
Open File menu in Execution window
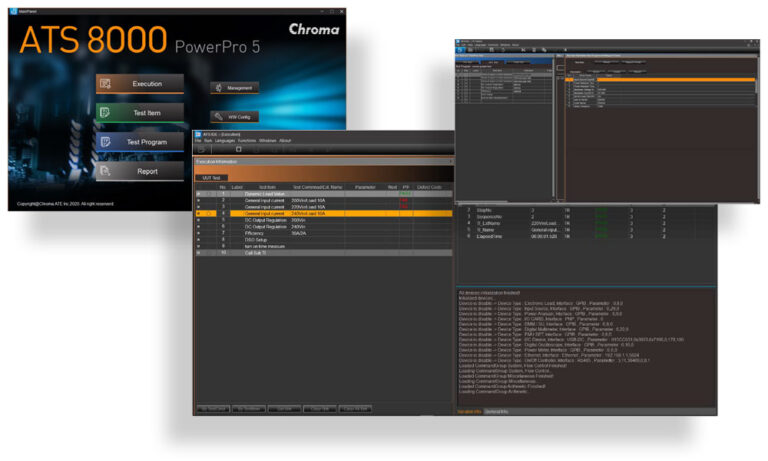198,141
